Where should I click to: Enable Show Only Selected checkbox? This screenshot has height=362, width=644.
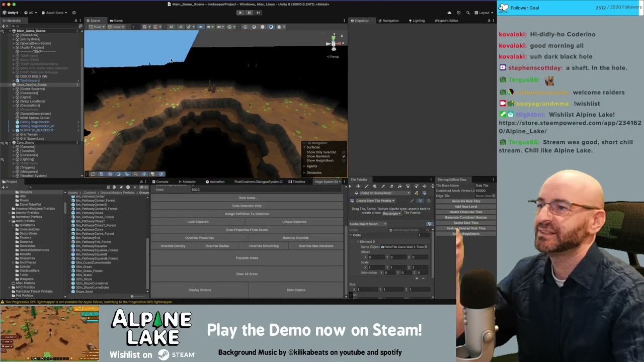[344, 152]
